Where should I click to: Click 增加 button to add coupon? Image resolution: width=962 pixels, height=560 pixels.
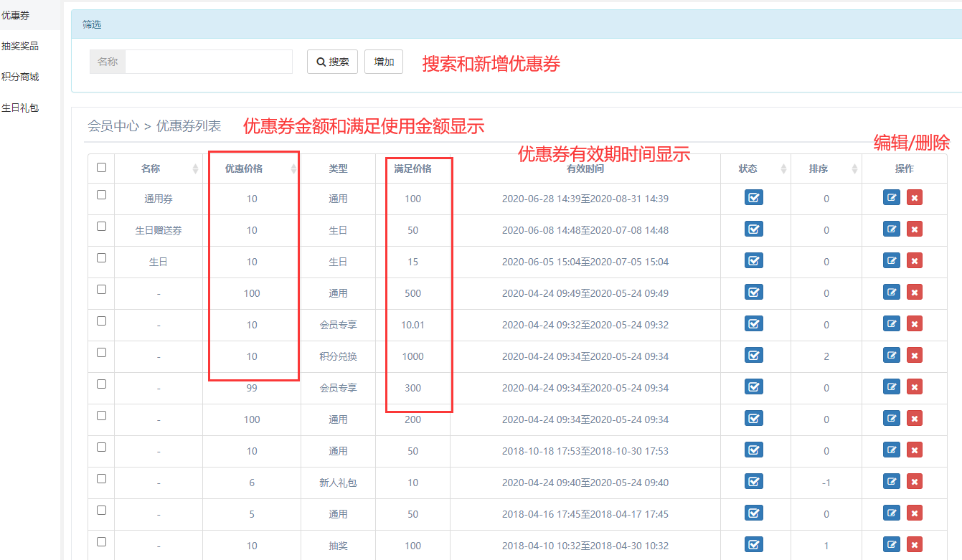tap(384, 62)
